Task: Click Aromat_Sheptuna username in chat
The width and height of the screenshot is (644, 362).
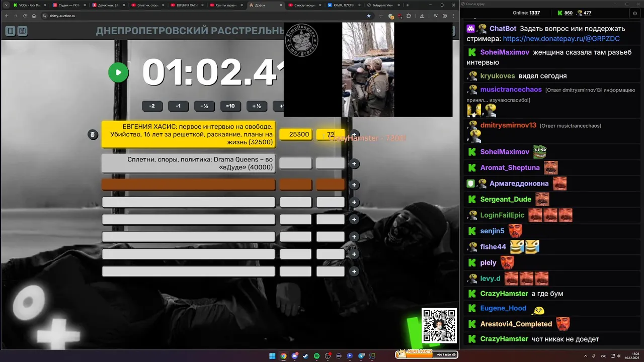Action: (x=510, y=167)
